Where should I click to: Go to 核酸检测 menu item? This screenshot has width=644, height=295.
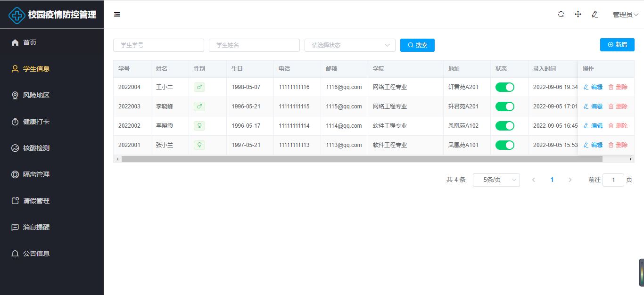(36, 148)
